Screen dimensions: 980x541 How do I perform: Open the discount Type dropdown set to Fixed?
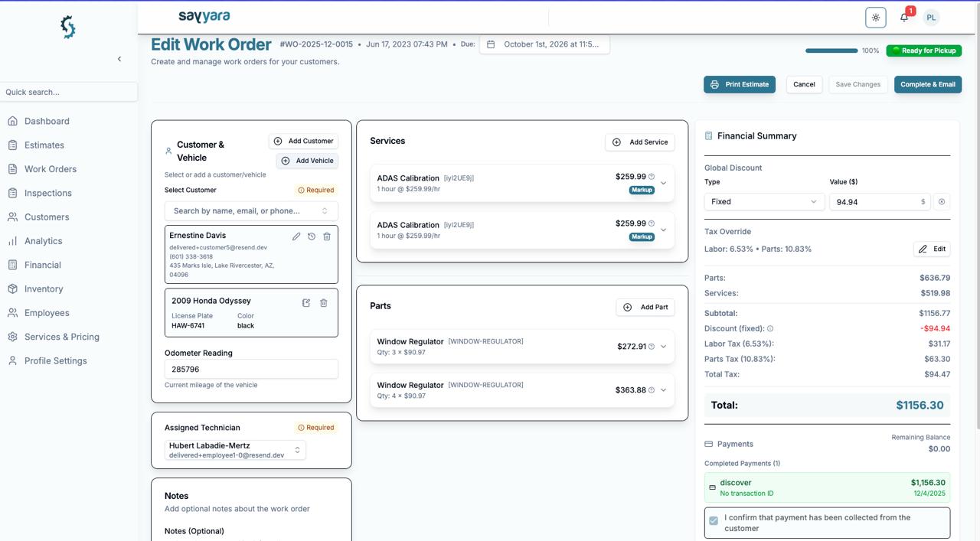click(x=764, y=202)
